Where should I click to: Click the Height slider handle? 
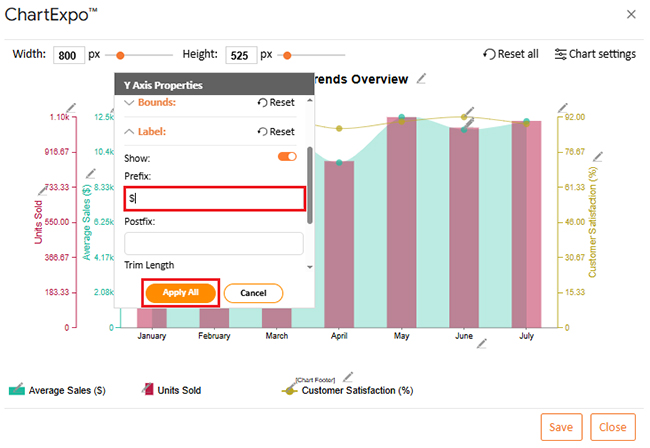287,55
